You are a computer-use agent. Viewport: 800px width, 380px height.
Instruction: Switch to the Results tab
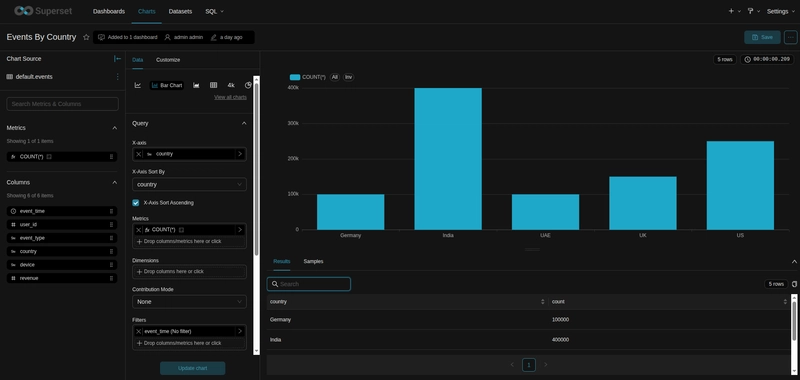click(282, 261)
